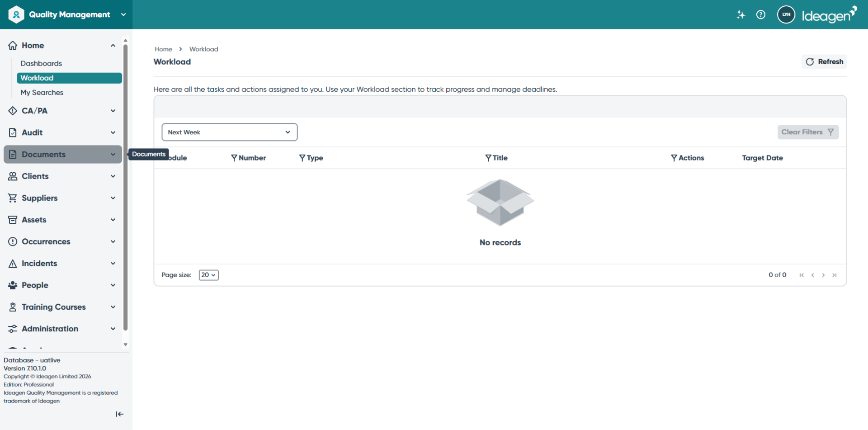Select the Workload sidebar item
Image resolution: width=868 pixels, height=430 pixels.
pyautogui.click(x=69, y=78)
